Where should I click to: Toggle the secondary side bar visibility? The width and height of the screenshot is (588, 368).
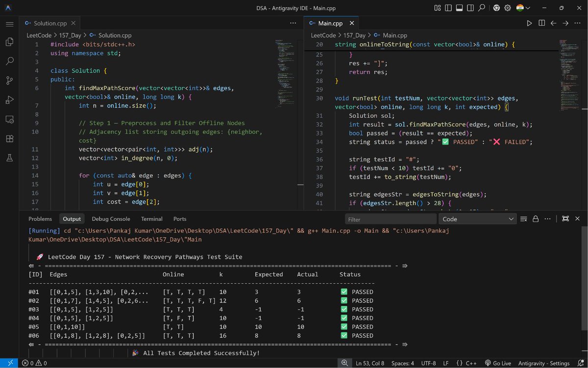[470, 8]
